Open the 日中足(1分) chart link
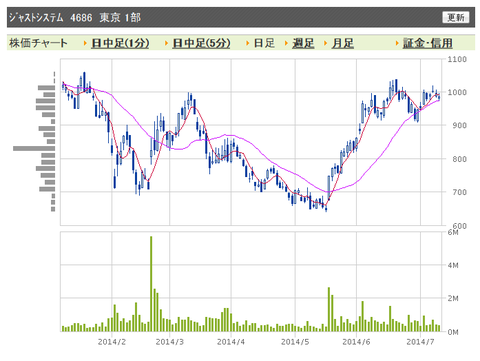Image resolution: width=480 pixels, height=361 pixels. (120, 43)
